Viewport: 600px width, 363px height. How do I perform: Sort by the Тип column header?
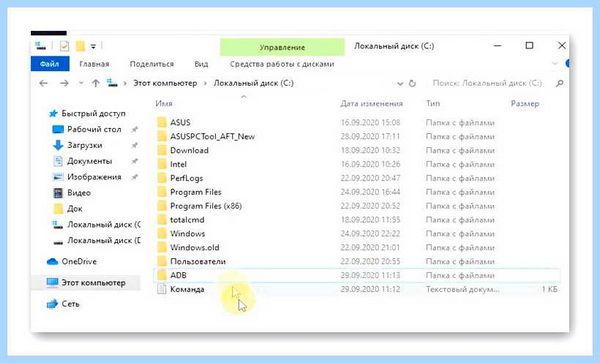433,103
